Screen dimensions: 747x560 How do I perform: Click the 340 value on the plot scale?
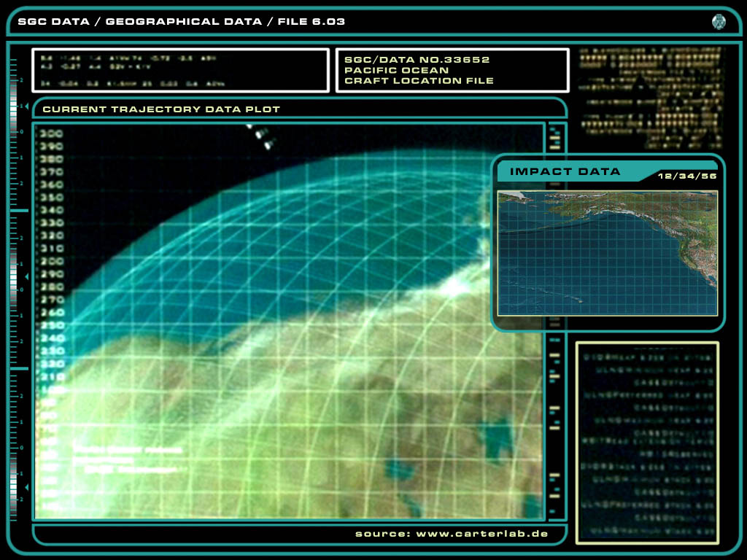click(52, 210)
